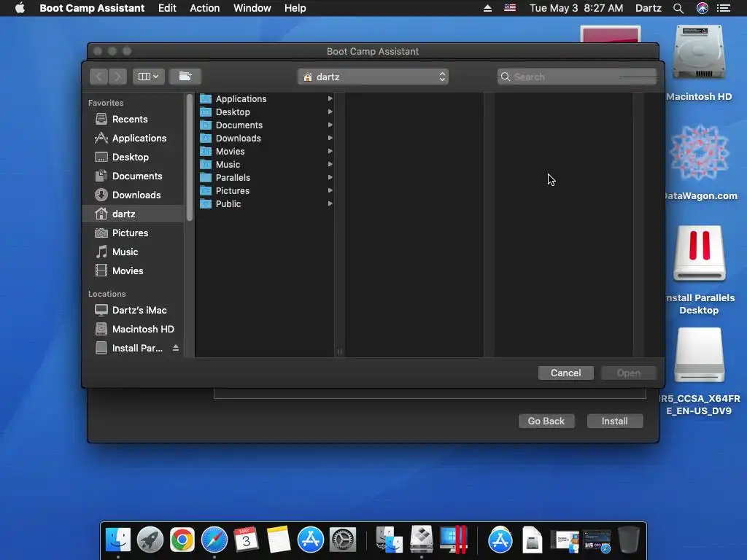This screenshot has width=747, height=560.
Task: Eject the Install Par... volume in sidebar
Action: (x=176, y=348)
